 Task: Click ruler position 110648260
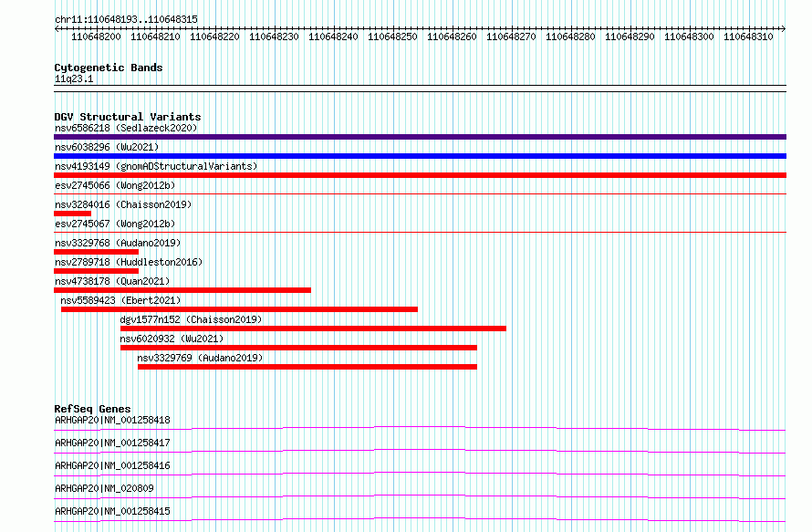tap(452, 37)
